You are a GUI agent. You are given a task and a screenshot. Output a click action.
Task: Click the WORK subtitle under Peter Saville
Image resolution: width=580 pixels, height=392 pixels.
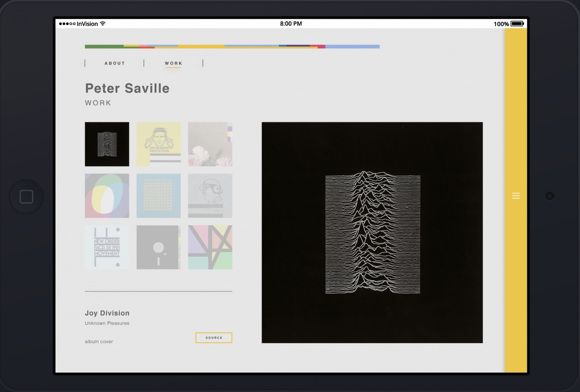click(x=98, y=103)
